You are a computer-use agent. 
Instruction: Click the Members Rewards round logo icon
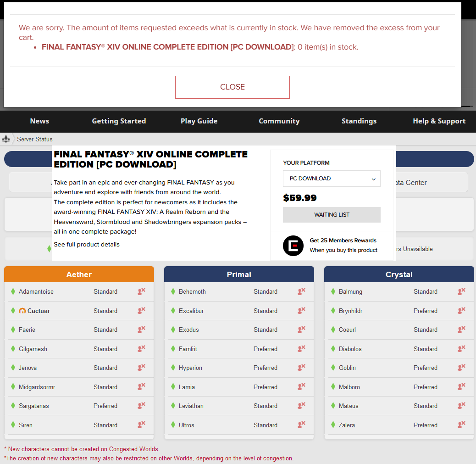(x=293, y=246)
